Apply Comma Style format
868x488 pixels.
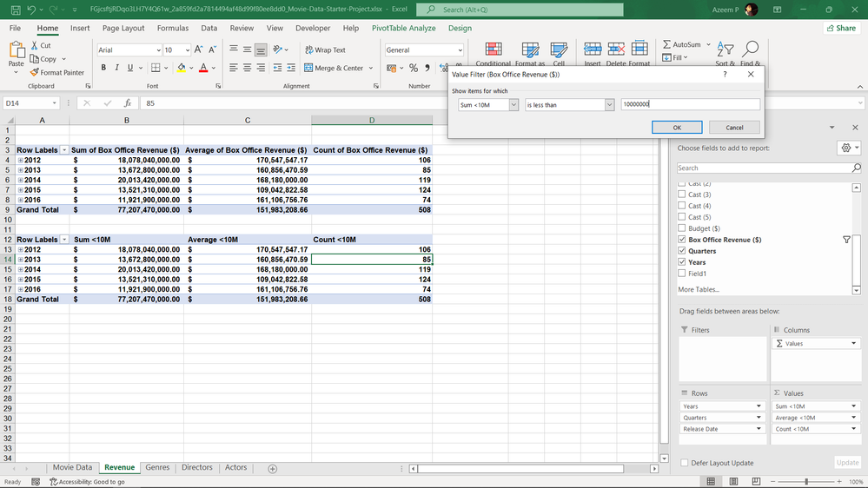(427, 68)
